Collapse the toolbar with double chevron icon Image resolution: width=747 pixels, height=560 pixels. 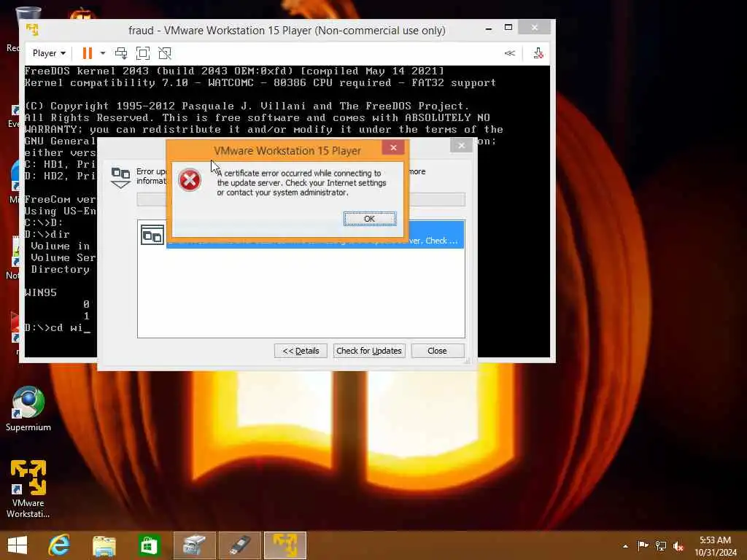pos(510,52)
